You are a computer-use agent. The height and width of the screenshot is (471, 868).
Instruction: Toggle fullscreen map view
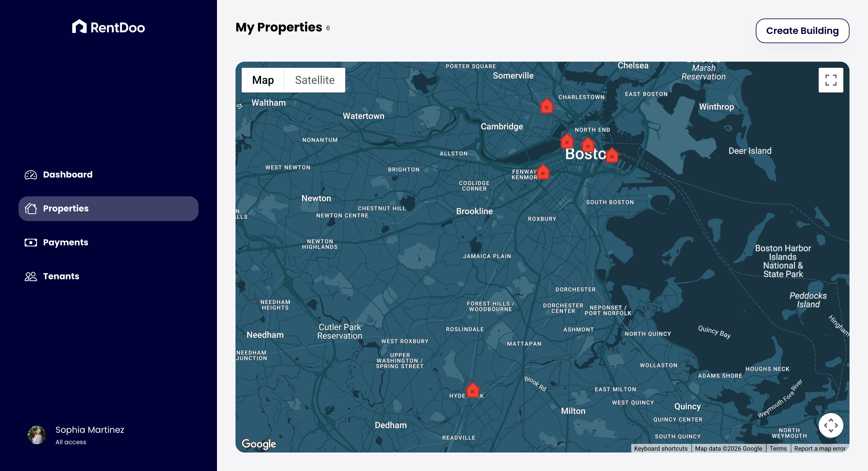(831, 80)
